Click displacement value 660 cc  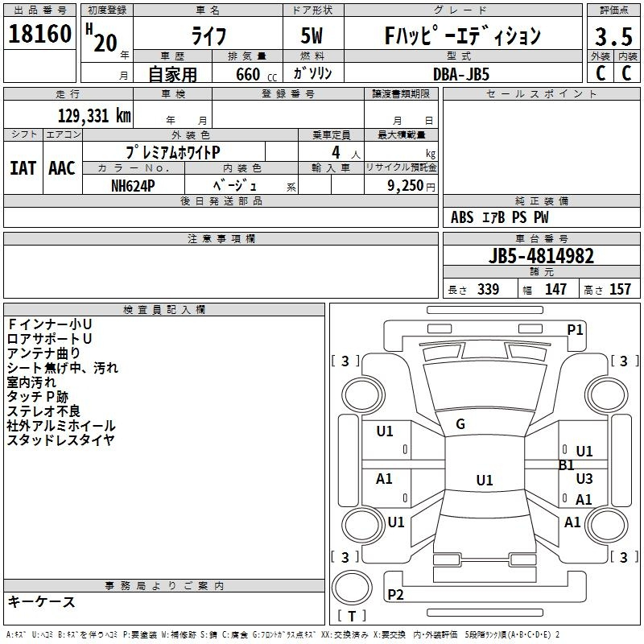256,75
